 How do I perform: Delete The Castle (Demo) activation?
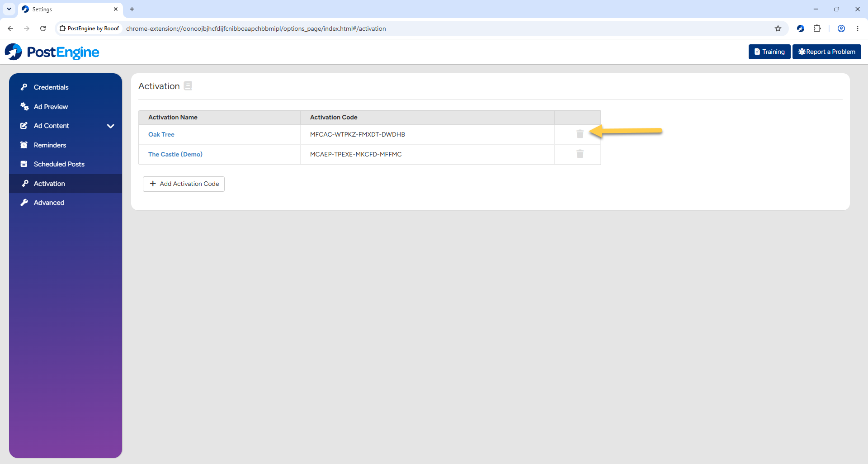coord(580,154)
